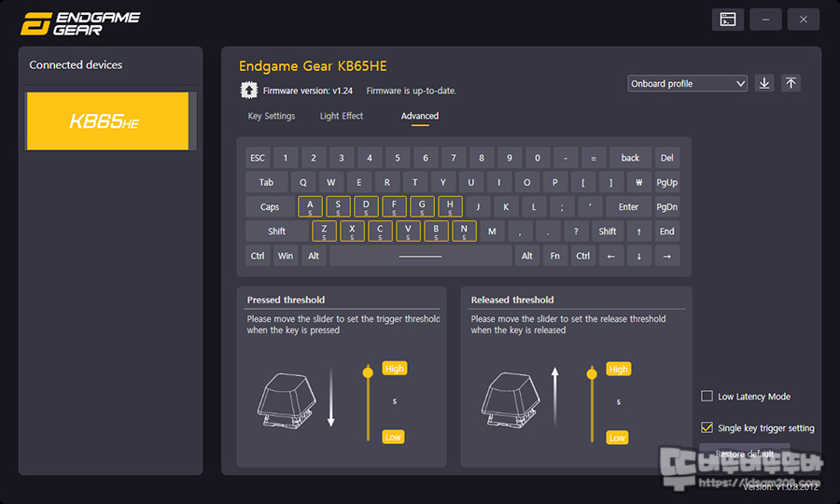Switch to the Key Settings tab

point(271,116)
